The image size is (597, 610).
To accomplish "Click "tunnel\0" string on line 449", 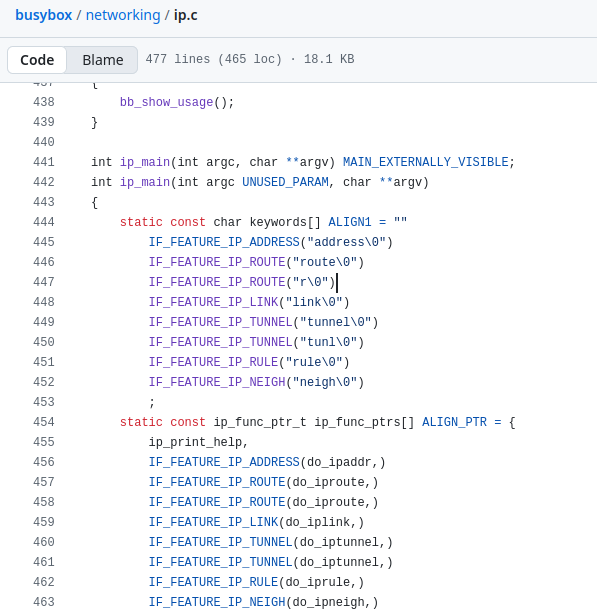I will [335, 322].
